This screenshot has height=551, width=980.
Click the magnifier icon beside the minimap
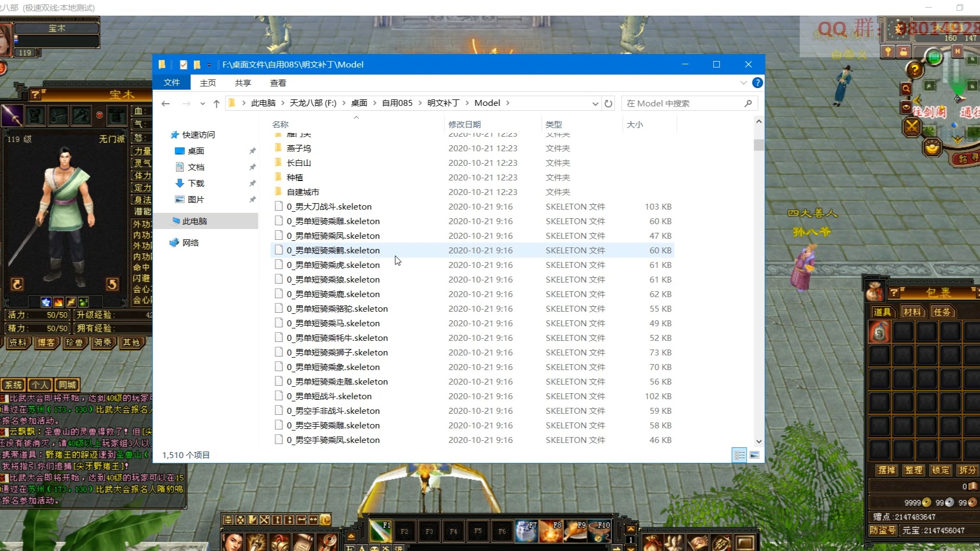(x=906, y=88)
